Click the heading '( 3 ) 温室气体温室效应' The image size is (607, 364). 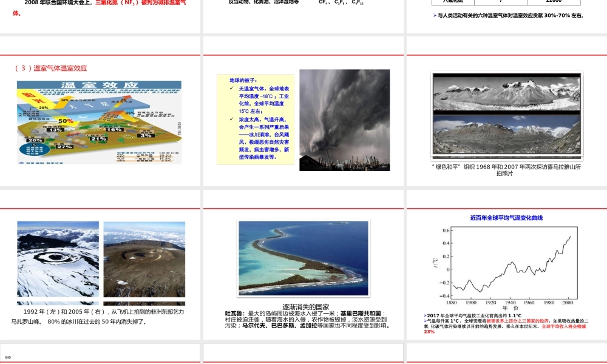point(51,68)
